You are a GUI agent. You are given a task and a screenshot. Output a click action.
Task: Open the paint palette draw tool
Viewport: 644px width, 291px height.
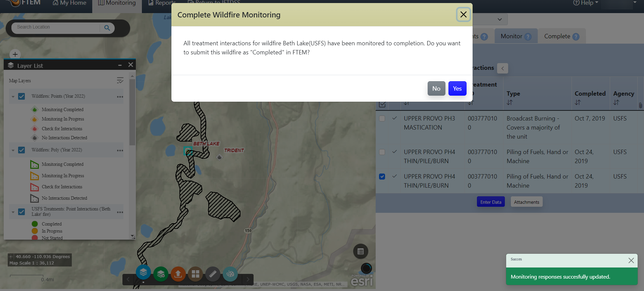point(230,274)
